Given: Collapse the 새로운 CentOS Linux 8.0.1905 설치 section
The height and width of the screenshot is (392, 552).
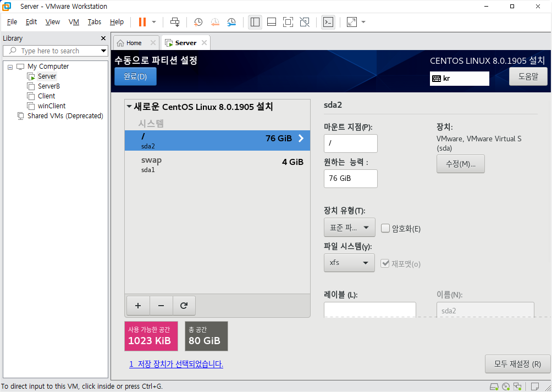Looking at the screenshot, I should (x=129, y=106).
